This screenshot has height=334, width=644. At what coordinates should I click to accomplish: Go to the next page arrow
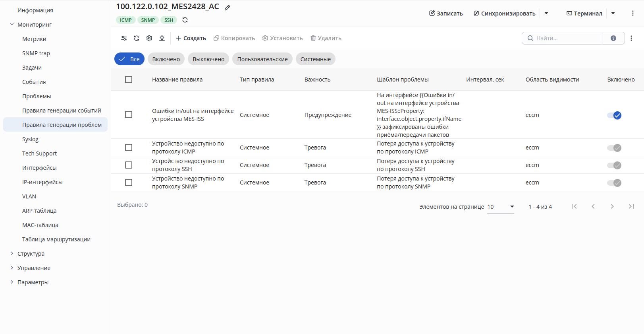(612, 206)
